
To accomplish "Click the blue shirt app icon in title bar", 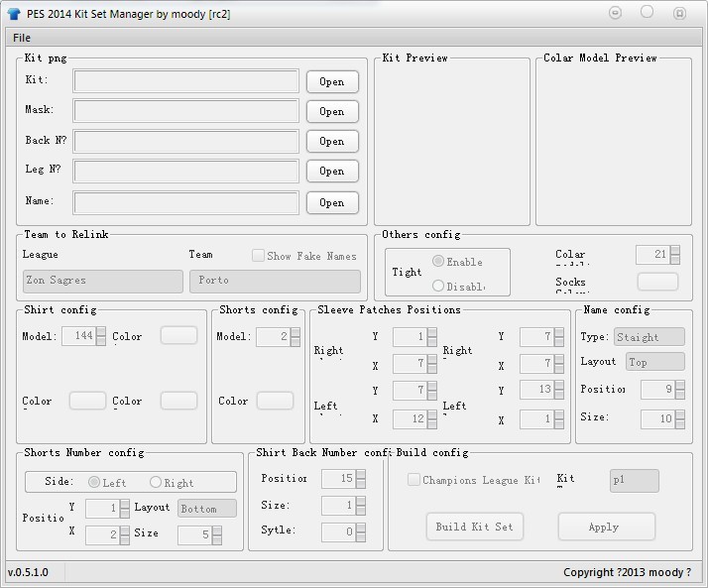I will (14, 14).
